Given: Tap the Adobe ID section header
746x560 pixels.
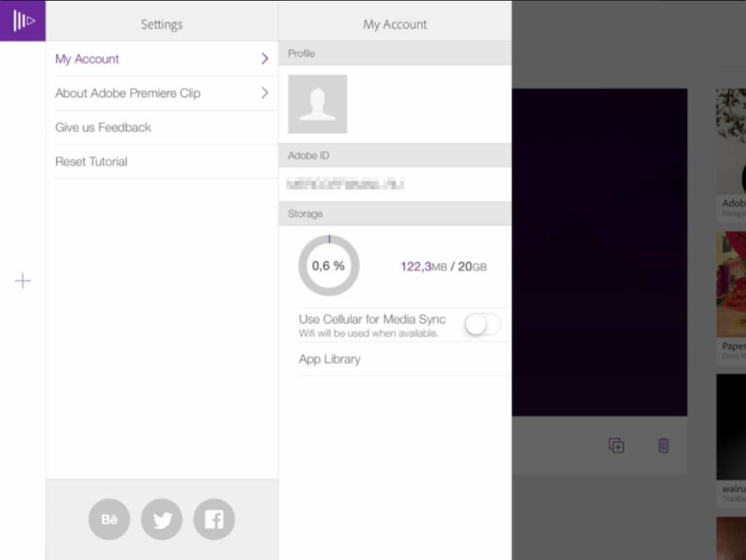Looking at the screenshot, I should [395, 156].
